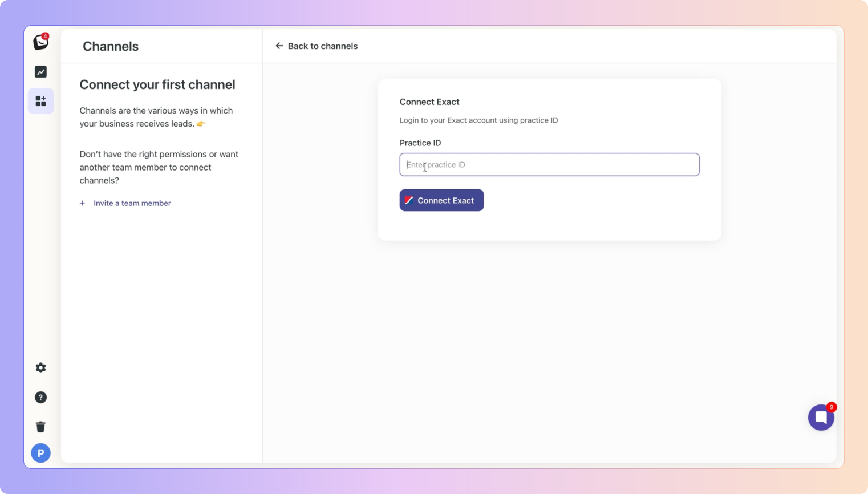Click Invite a team member link
The height and width of the screenshot is (494, 868).
[x=132, y=203]
